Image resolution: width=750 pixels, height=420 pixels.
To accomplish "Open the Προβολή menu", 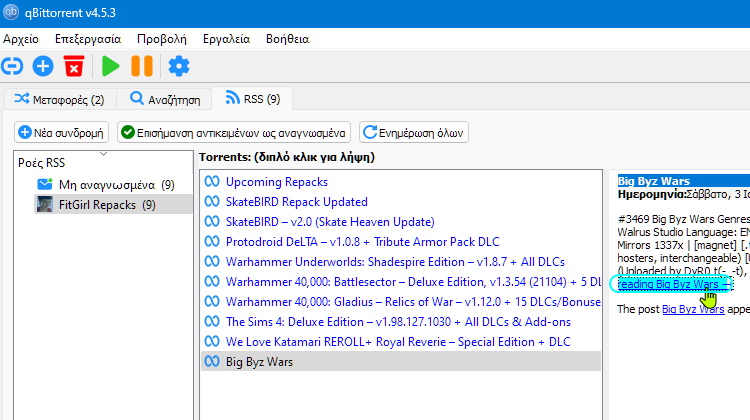I will [x=162, y=39].
